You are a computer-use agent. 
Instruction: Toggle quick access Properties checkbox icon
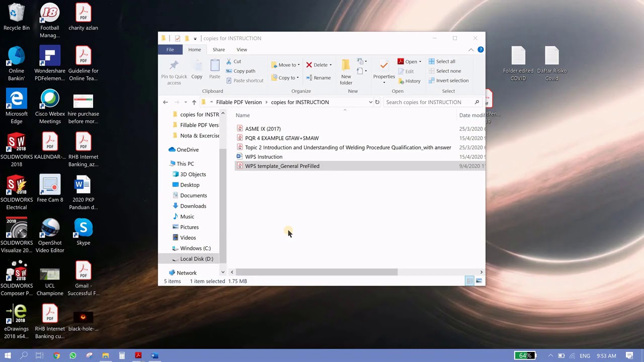(178, 38)
